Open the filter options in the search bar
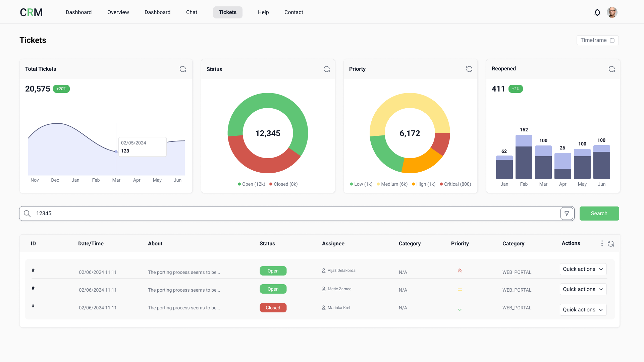 click(567, 213)
